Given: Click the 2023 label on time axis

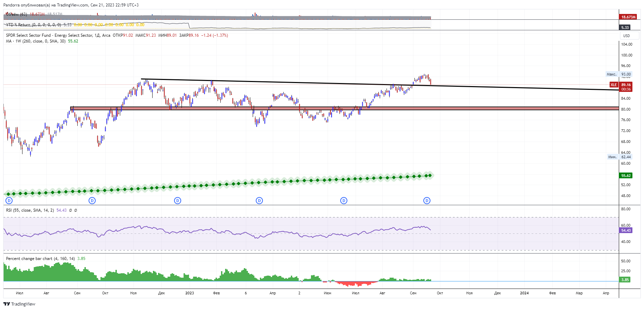Looking at the screenshot, I should coord(190,293).
